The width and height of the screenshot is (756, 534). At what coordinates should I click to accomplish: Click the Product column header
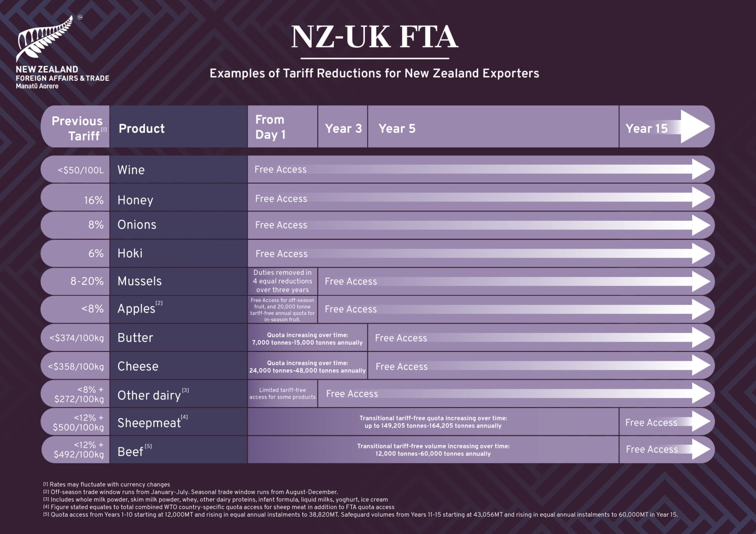(x=178, y=127)
